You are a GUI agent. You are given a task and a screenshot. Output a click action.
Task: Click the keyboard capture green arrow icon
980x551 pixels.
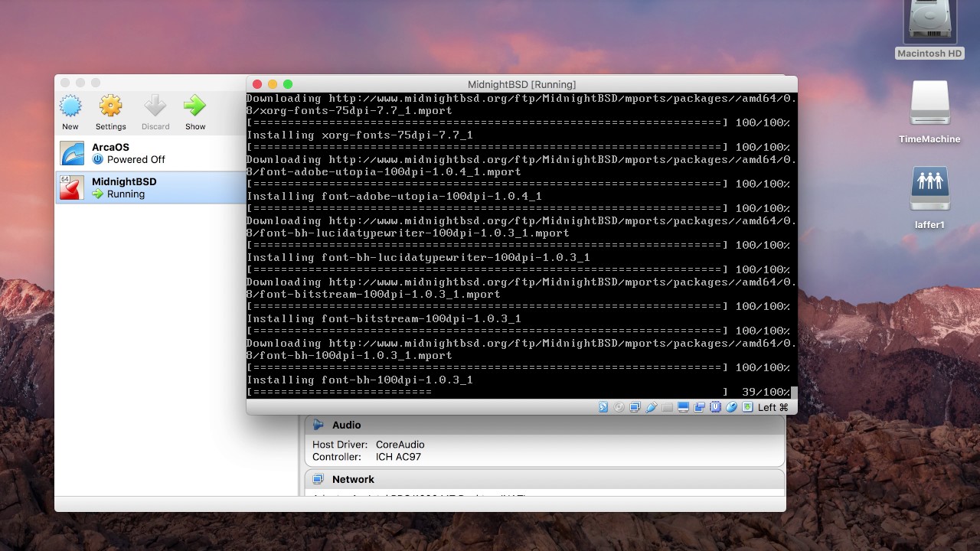(x=748, y=407)
